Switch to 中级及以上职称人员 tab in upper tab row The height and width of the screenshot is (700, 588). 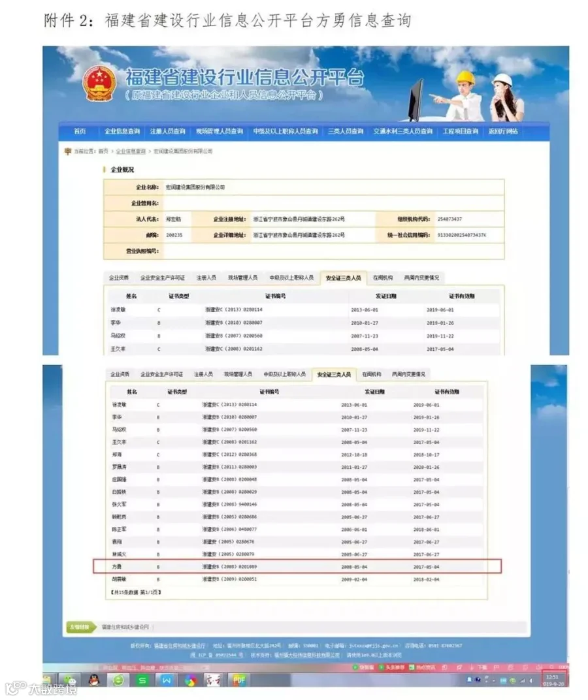291,278
